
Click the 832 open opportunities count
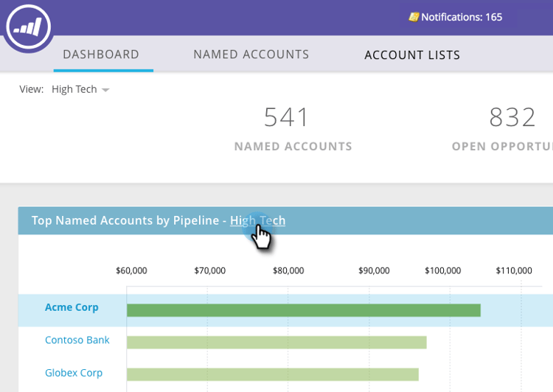click(512, 117)
